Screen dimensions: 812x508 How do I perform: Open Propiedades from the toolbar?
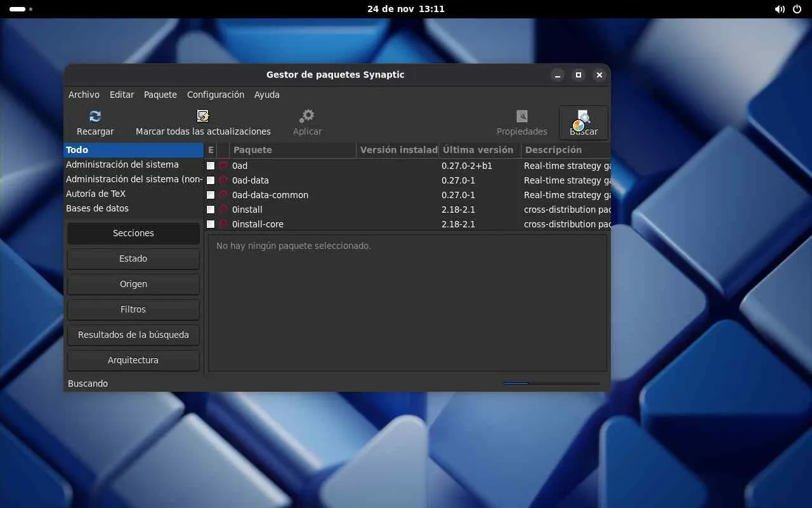tap(521, 123)
